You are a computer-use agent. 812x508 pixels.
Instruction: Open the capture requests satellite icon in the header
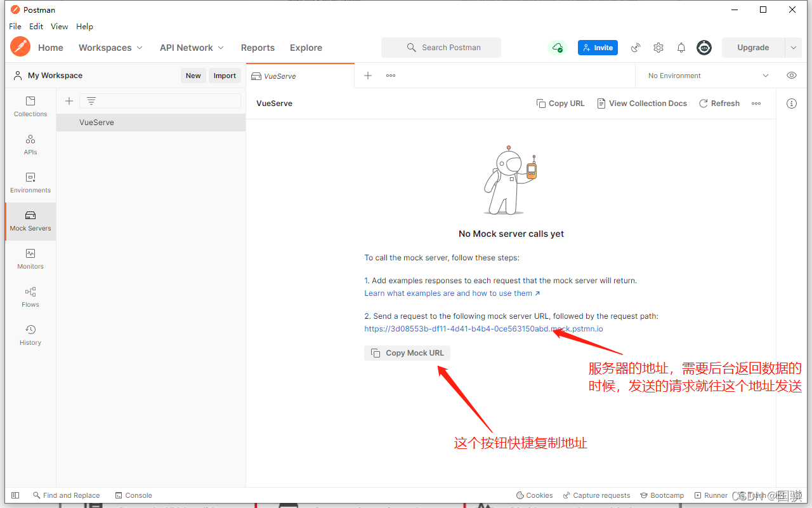coord(636,48)
